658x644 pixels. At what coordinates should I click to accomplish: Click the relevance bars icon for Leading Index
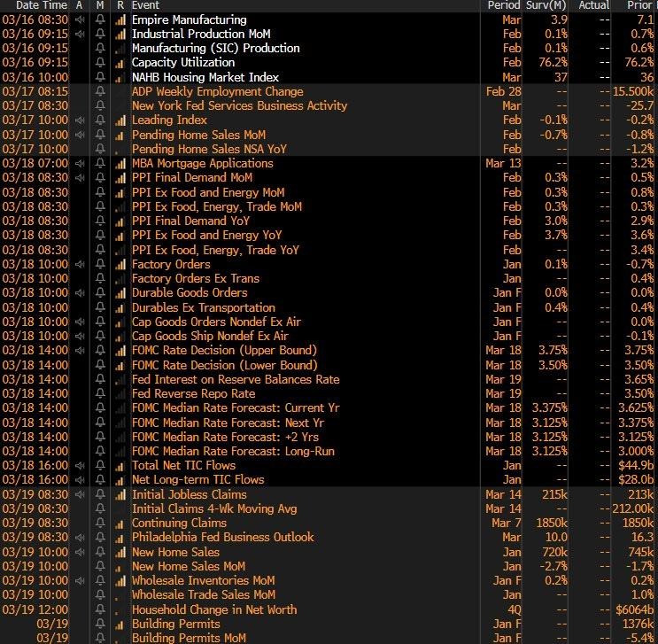click(x=120, y=120)
